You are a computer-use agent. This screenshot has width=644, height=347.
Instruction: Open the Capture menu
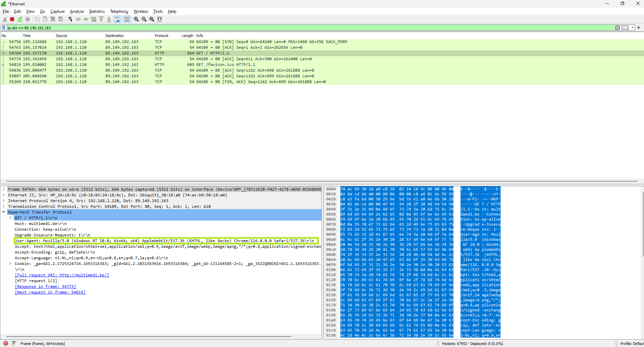pyautogui.click(x=57, y=11)
